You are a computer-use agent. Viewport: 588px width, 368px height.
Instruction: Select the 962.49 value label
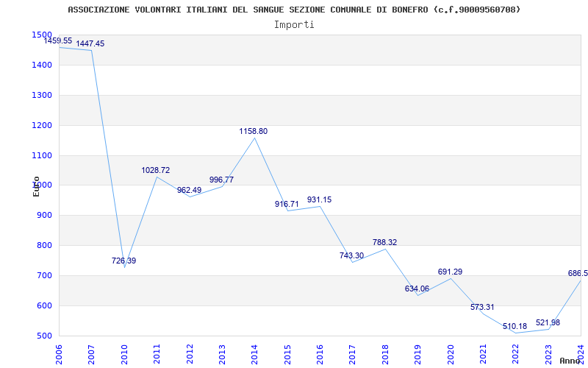[189, 190]
